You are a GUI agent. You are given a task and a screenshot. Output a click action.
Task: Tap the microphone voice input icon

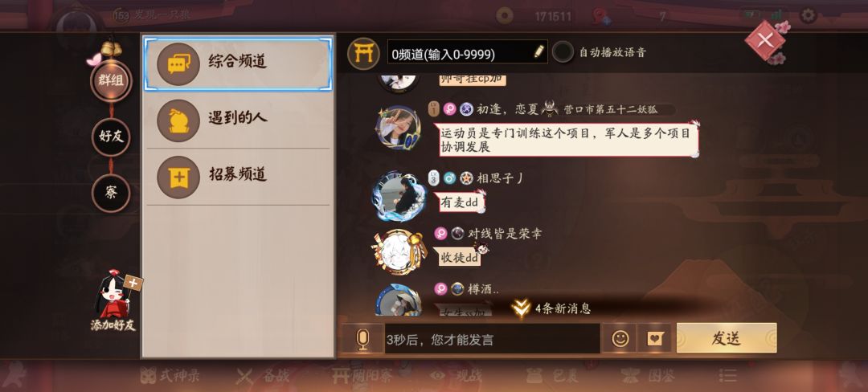(x=362, y=338)
